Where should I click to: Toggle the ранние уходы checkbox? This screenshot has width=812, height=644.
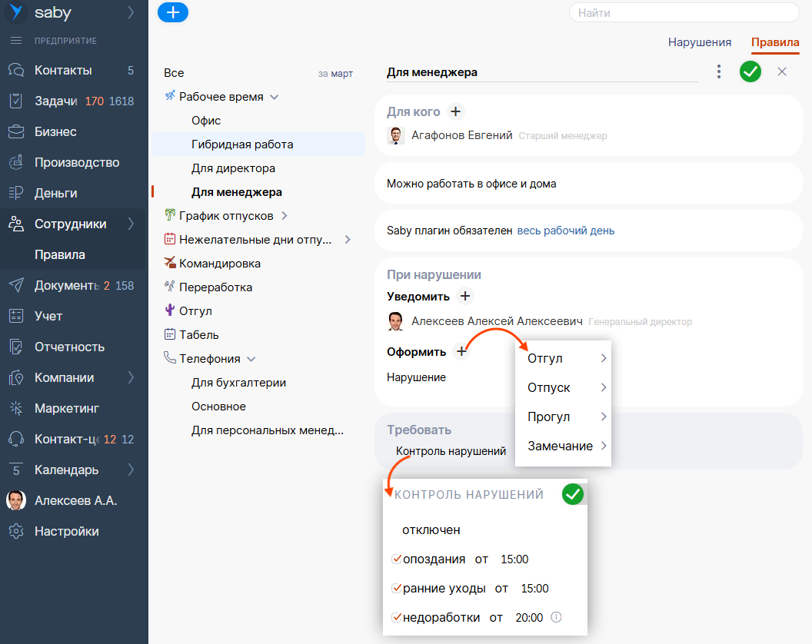[397, 588]
